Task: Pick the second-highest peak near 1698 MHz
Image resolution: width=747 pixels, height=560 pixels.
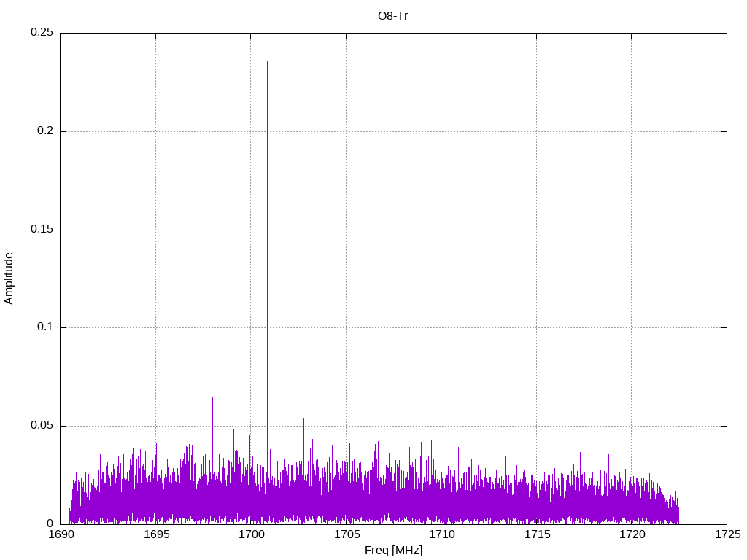Action: click(x=212, y=397)
